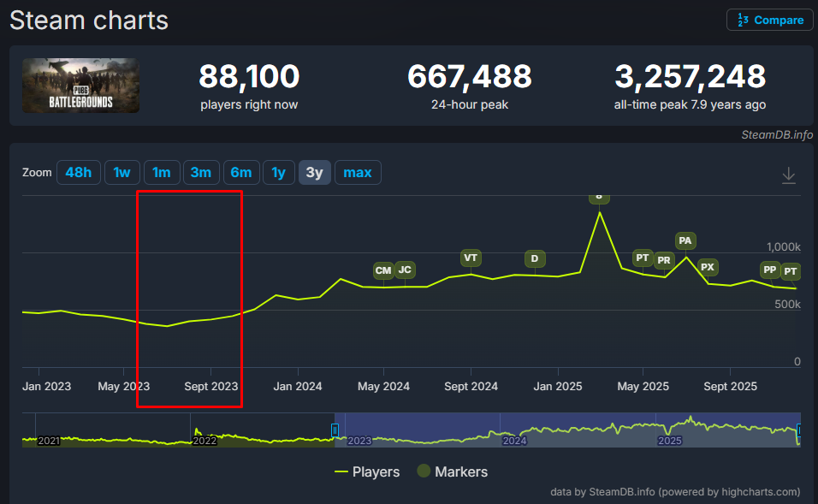Viewport: 818px width, 504px height.
Task: Open the PUBG Battlegrounds game thumbnail
Action: pos(81,86)
